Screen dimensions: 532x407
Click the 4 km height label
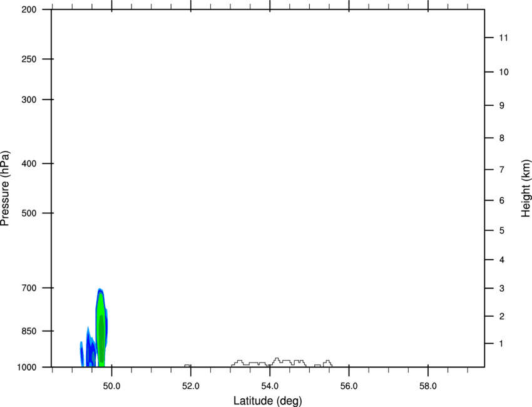502,260
